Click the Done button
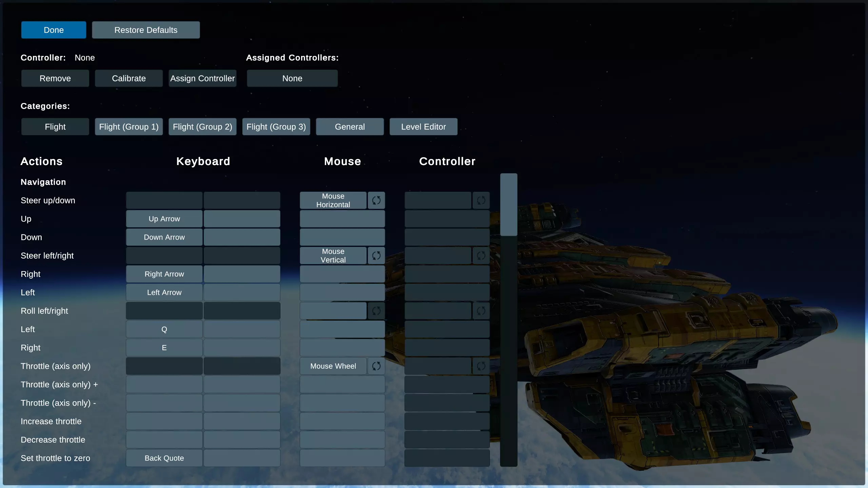This screenshot has height=488, width=868. (54, 30)
